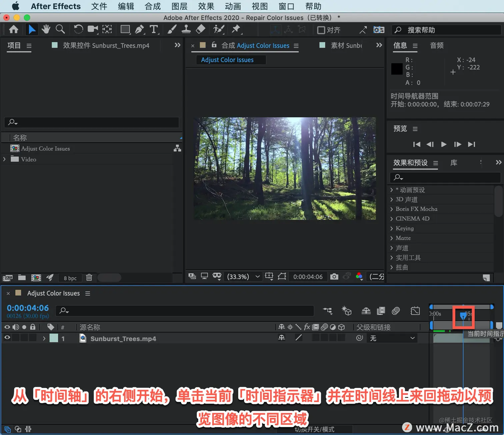Click the next frame button in 预览
The height and width of the screenshot is (435, 504).
tap(458, 144)
